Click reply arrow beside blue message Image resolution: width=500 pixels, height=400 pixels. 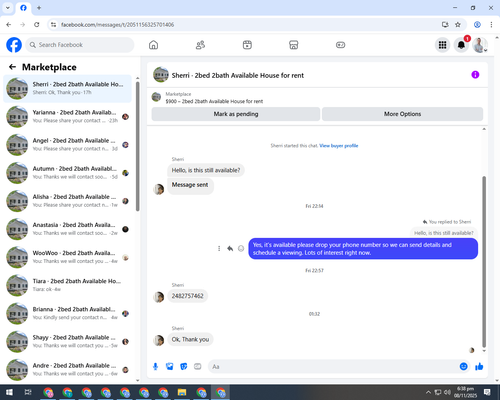coord(230,248)
